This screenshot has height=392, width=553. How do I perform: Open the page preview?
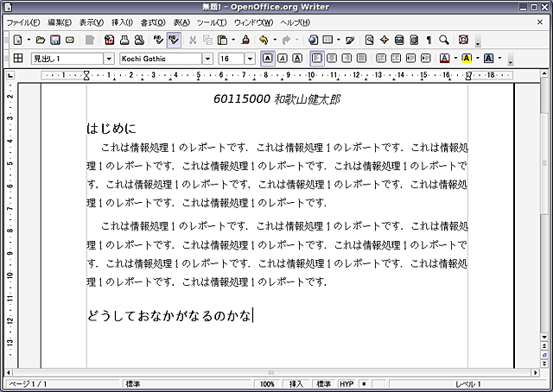point(139,40)
